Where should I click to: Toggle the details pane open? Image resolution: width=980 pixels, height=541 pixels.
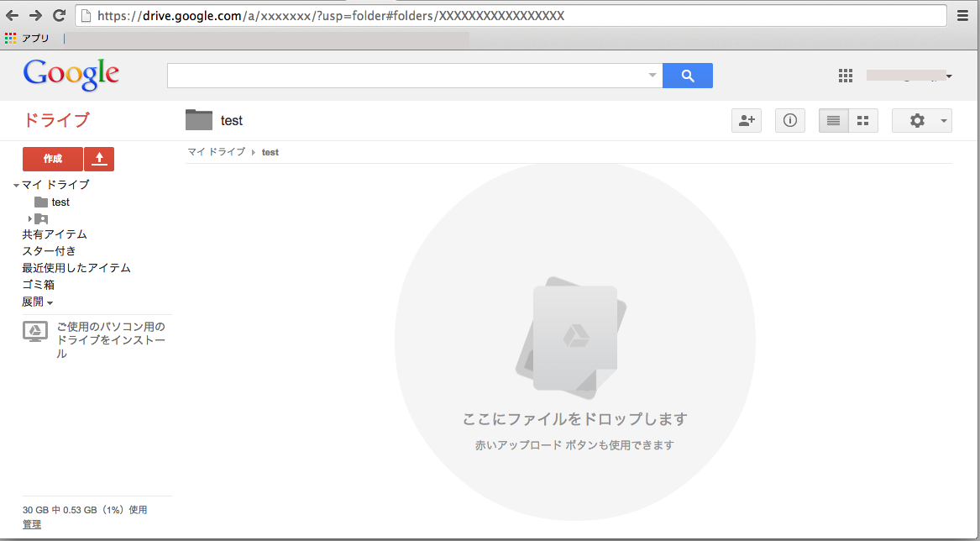tap(789, 120)
